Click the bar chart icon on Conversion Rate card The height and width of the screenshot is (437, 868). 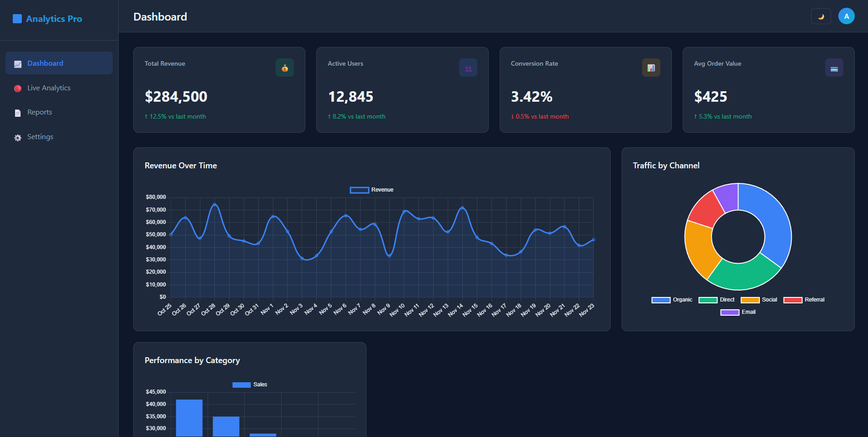651,68
